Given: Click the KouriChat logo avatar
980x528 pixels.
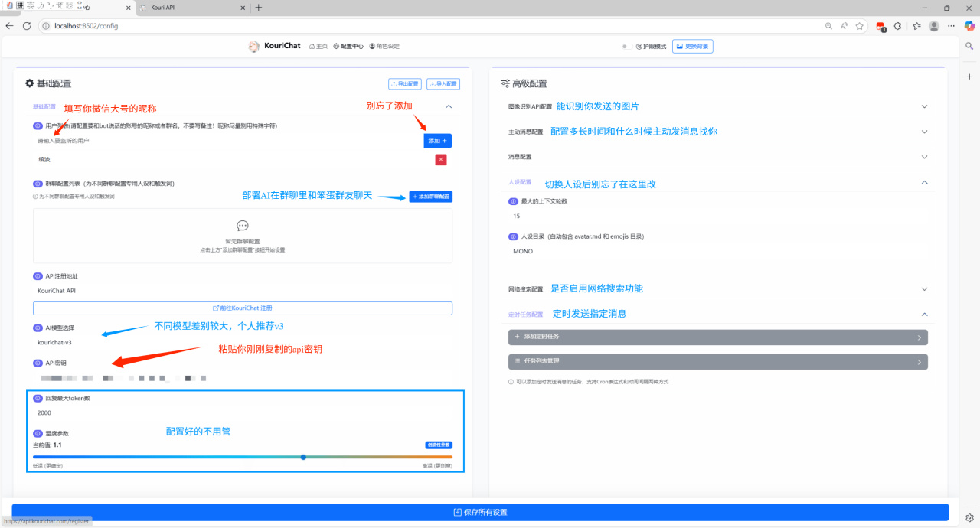Looking at the screenshot, I should 254,47.
